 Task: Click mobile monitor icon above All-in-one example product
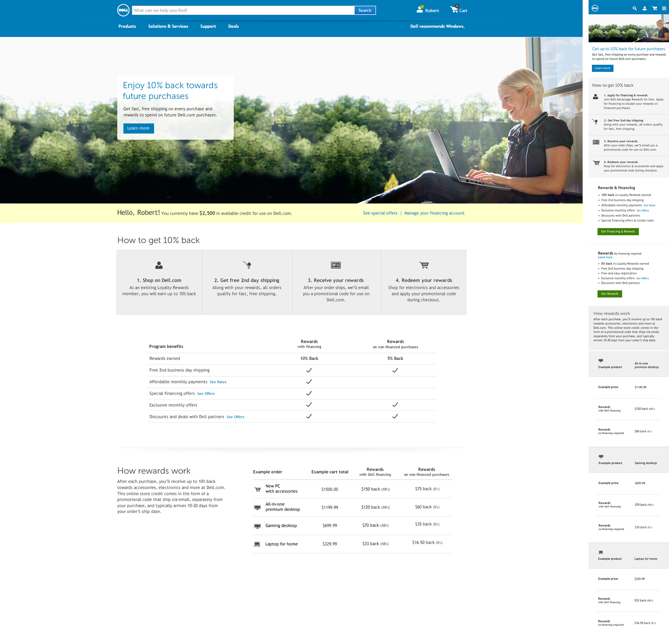click(x=601, y=360)
